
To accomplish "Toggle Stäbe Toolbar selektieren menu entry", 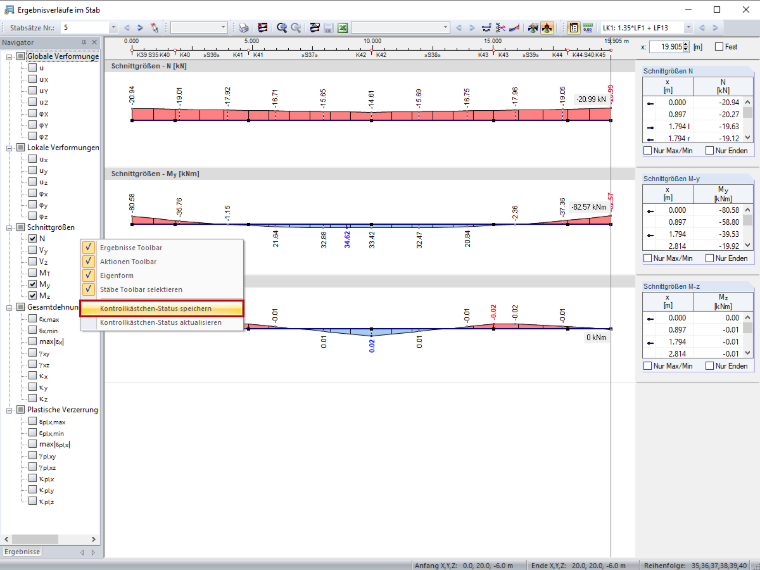I will tap(162, 289).
